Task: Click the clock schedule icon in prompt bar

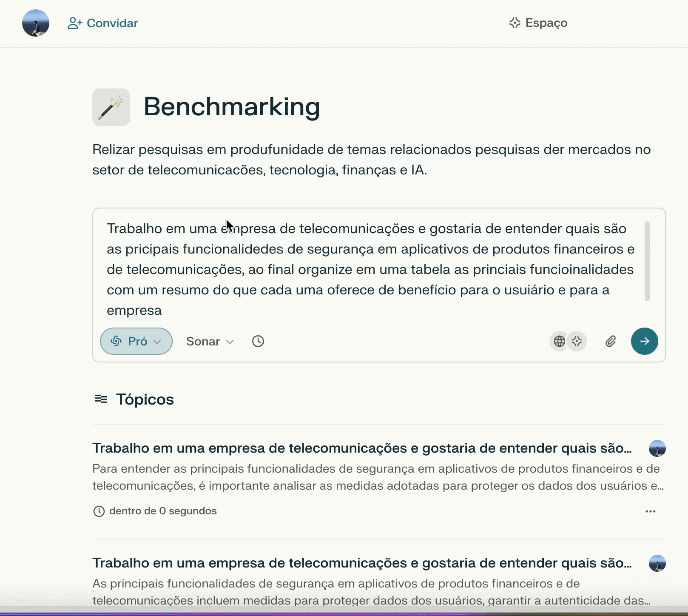Action: coord(258,341)
